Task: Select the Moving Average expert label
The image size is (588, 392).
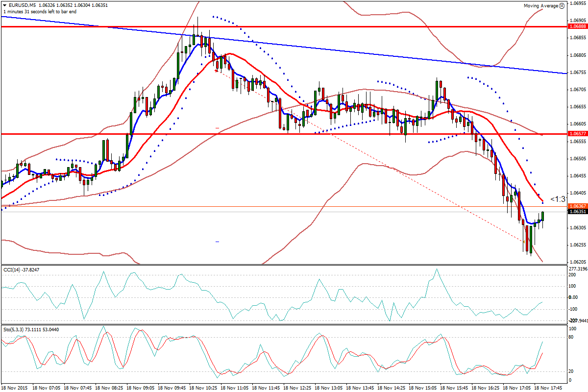Action: [x=541, y=5]
